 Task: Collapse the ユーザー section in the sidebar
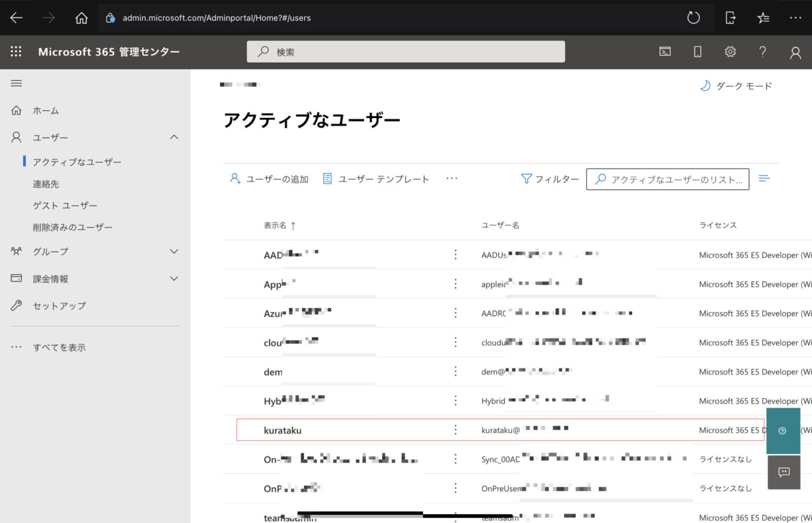pyautogui.click(x=174, y=137)
